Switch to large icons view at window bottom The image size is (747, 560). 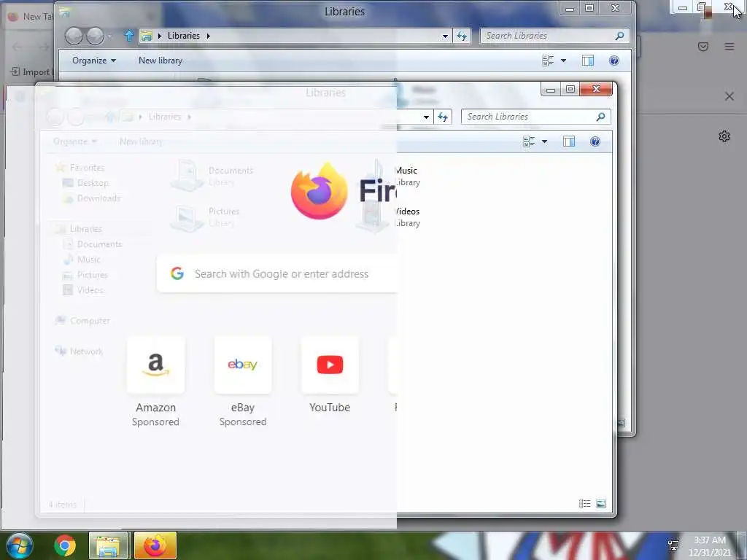[601, 504]
